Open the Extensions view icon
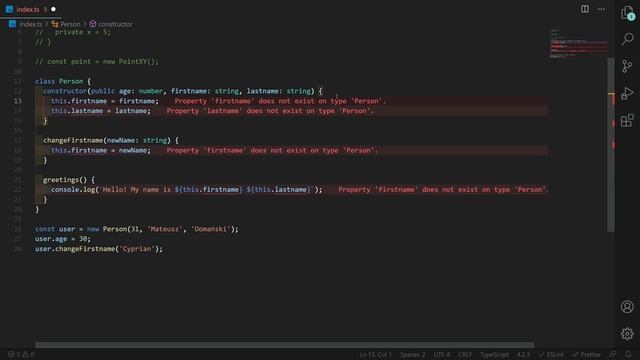640x360 pixels. 627,120
